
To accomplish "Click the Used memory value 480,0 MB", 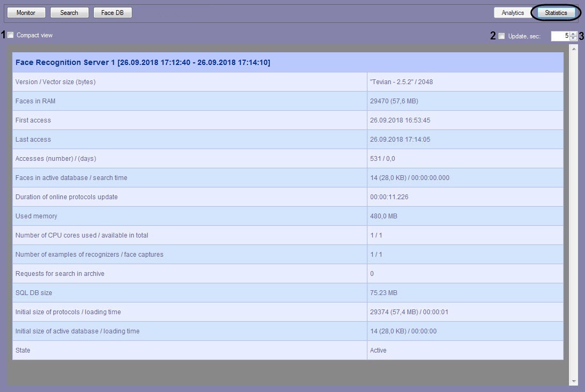I will pyautogui.click(x=383, y=216).
